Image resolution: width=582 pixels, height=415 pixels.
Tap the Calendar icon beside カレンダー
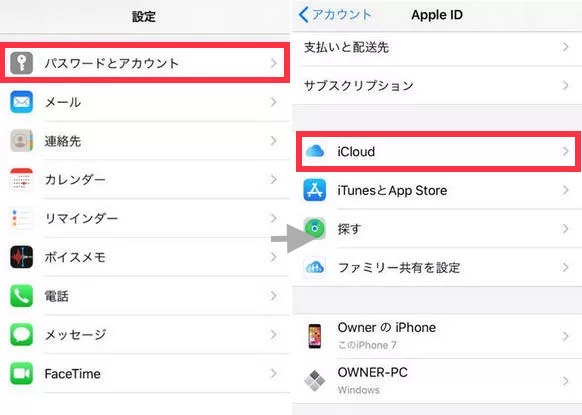pyautogui.click(x=22, y=179)
